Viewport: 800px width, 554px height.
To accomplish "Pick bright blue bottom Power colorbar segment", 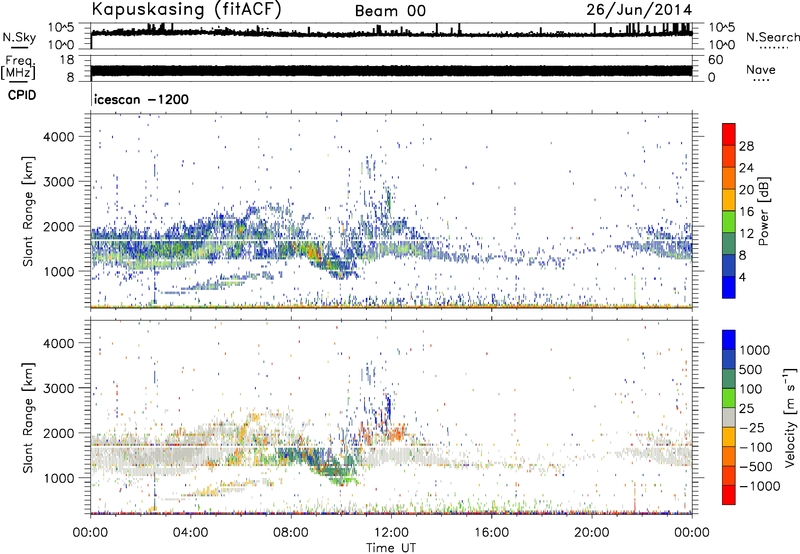I will point(729,287).
